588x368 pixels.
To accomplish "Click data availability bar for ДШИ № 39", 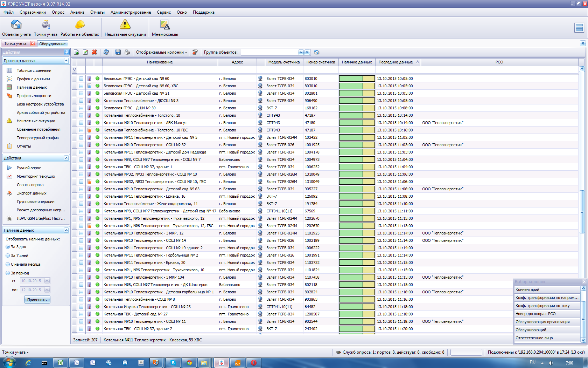I will 357,108.
